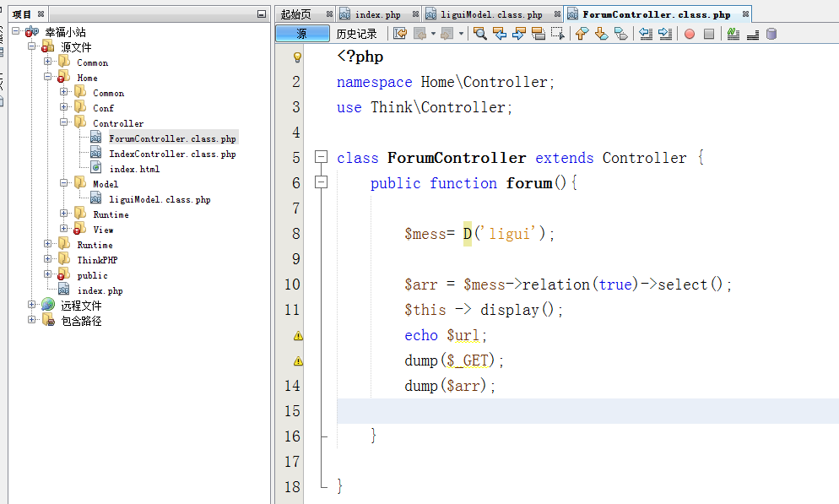
Task: Click the Shift Line Right toolbar icon
Action: point(665,34)
